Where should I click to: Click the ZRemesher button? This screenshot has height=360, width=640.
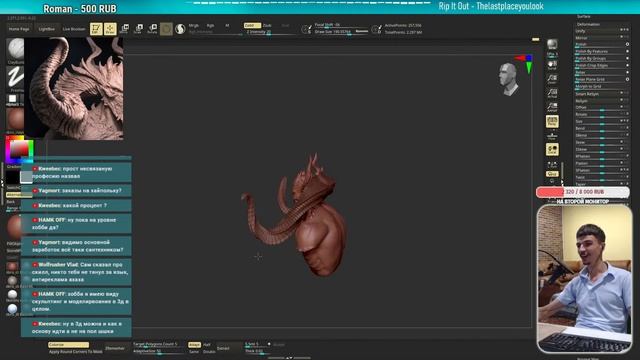[x=115, y=348]
